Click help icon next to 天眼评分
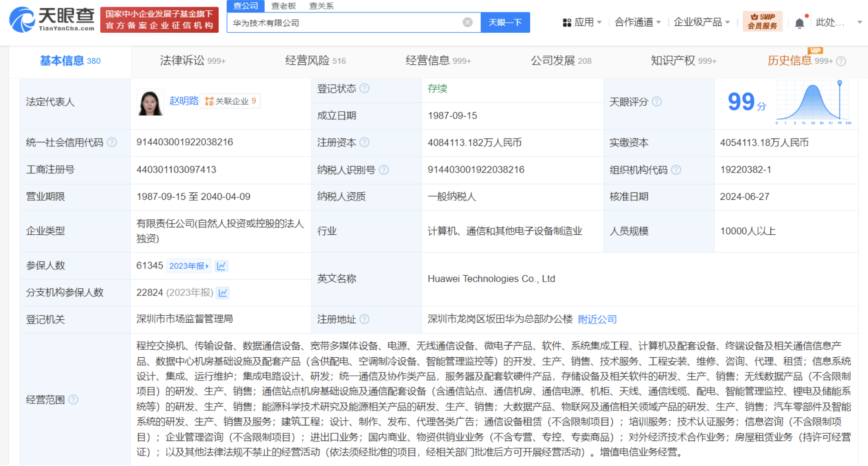Image resolution: width=868 pixels, height=466 pixels. point(657,102)
